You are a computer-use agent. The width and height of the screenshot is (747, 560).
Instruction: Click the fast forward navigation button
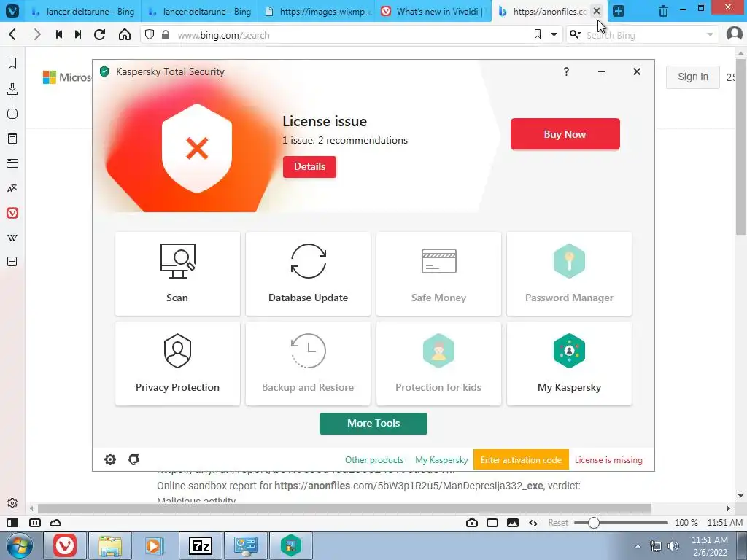tap(78, 34)
